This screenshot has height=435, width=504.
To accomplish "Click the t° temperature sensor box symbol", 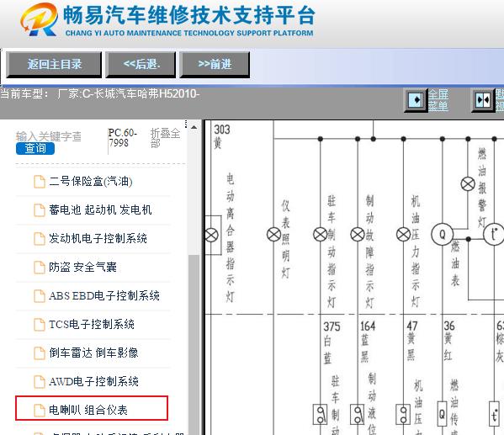I will pos(494,414).
